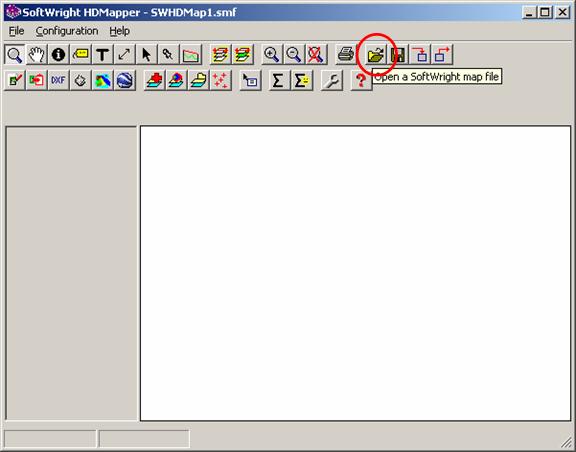The height and width of the screenshot is (452, 576).
Task: Click the floppy disk save icon
Action: [398, 55]
